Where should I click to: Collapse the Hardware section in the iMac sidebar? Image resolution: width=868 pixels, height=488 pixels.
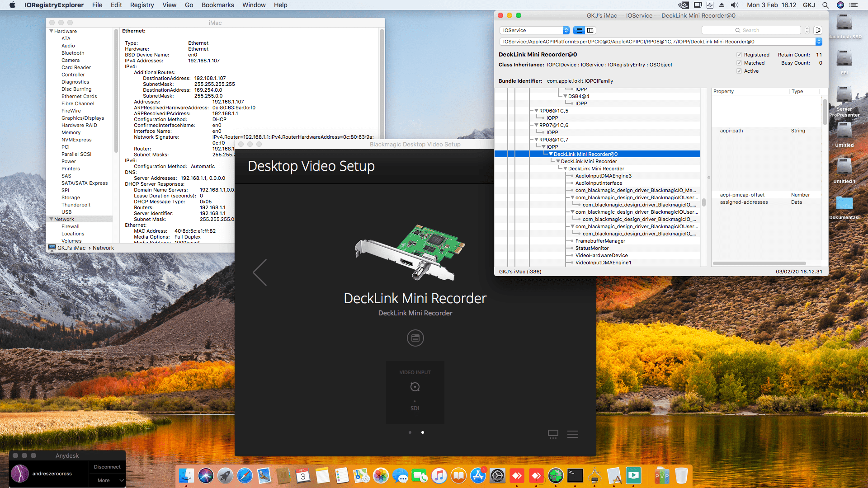[x=51, y=31]
